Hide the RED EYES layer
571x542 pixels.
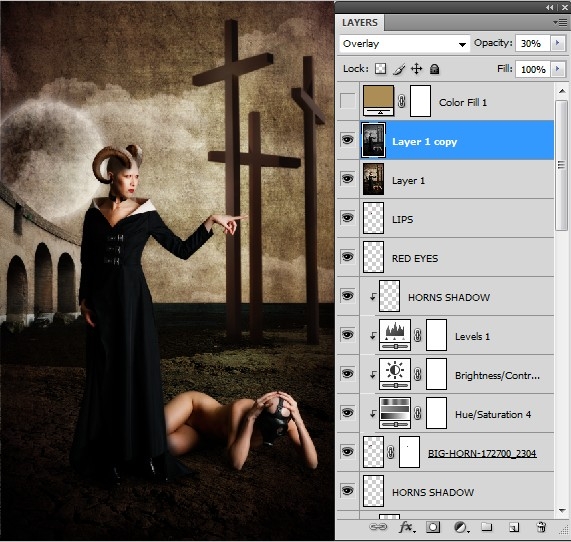point(347,257)
